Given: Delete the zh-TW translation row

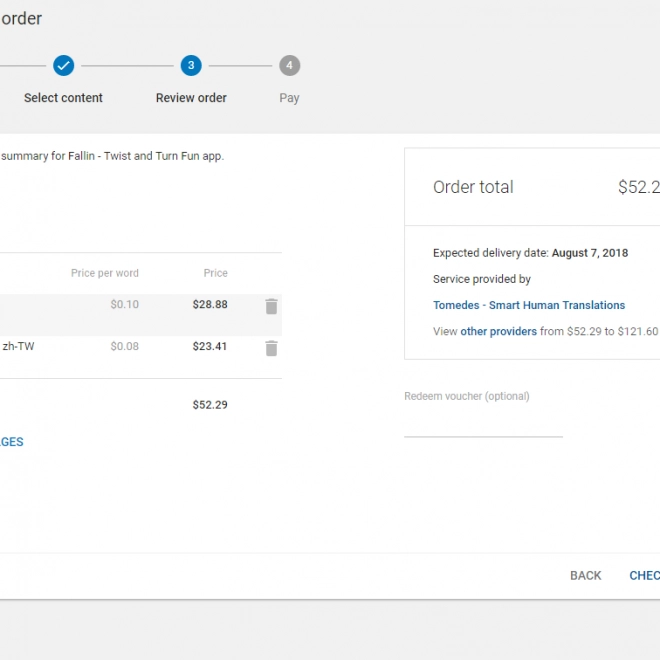Looking at the screenshot, I should click(271, 348).
